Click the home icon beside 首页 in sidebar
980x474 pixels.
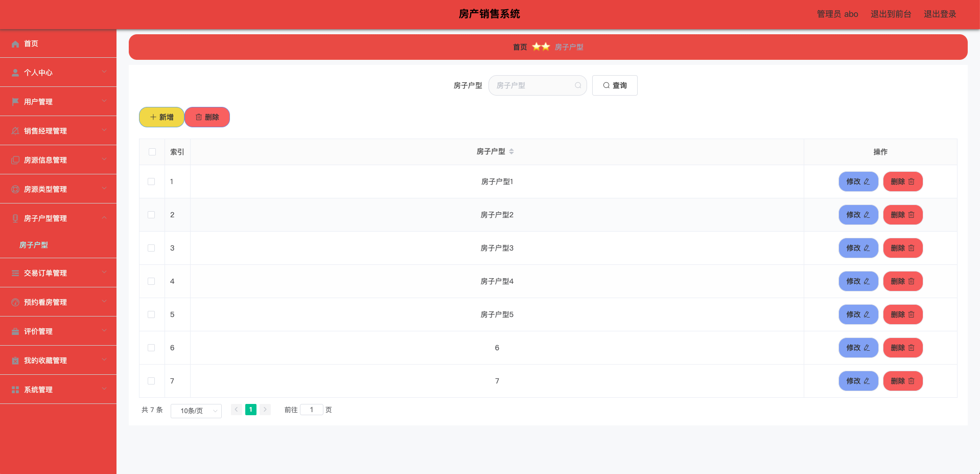click(x=15, y=44)
